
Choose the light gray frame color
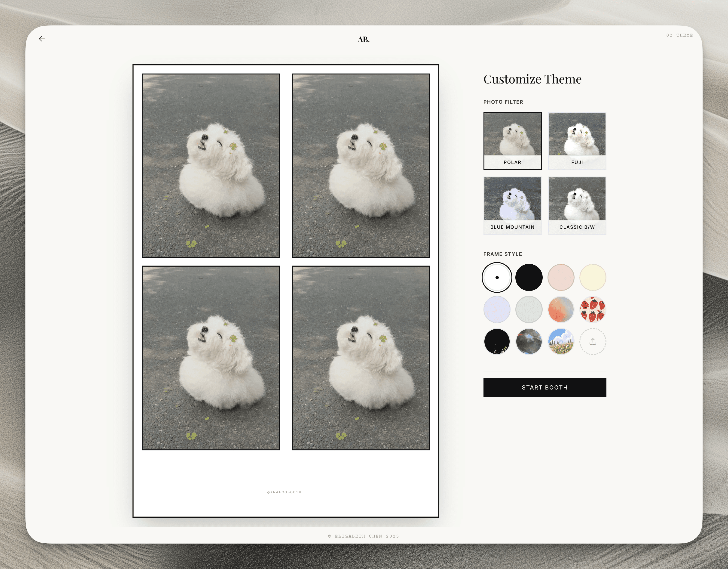529,309
